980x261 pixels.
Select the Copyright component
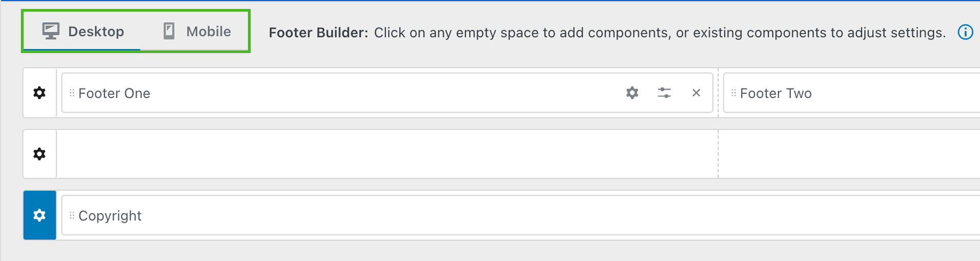click(x=110, y=216)
